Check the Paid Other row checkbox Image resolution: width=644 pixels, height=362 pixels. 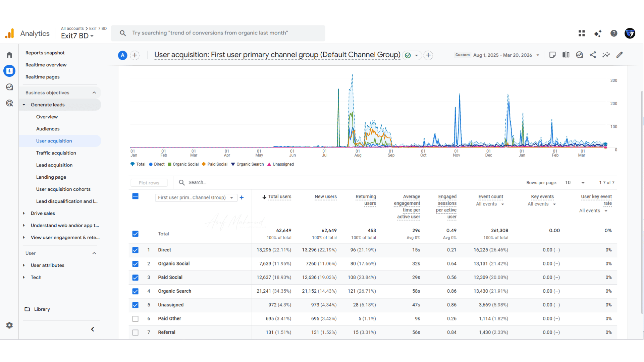click(135, 319)
